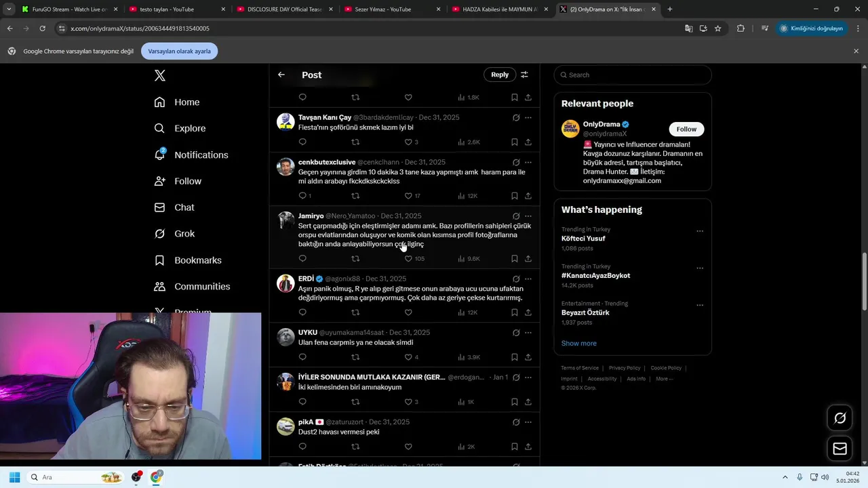Repost cenkbutexclusive's reply
This screenshot has width=868, height=488.
pyautogui.click(x=355, y=196)
